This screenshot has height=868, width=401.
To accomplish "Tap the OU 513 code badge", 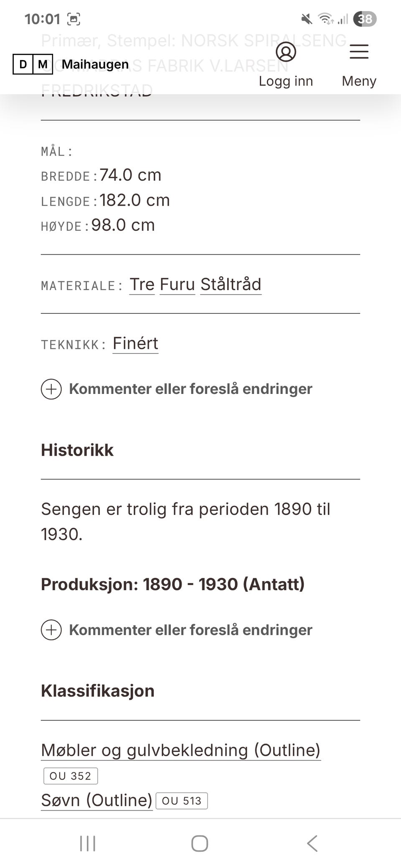I will [181, 801].
